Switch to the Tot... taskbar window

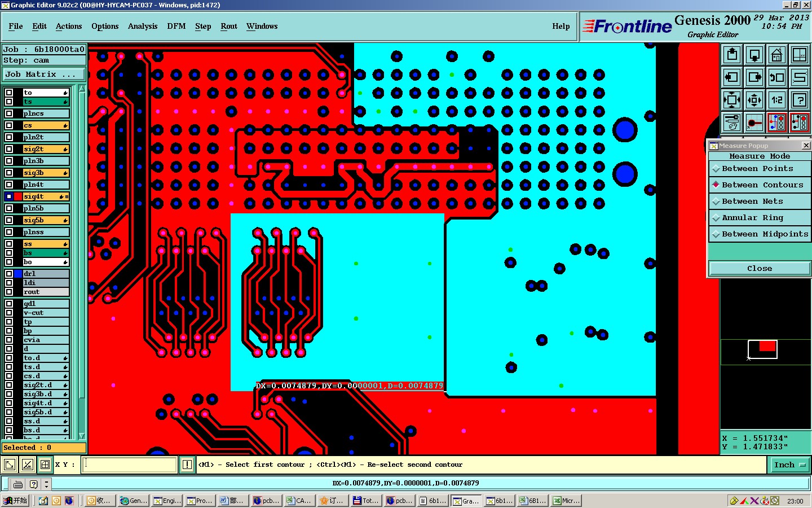[366, 501]
